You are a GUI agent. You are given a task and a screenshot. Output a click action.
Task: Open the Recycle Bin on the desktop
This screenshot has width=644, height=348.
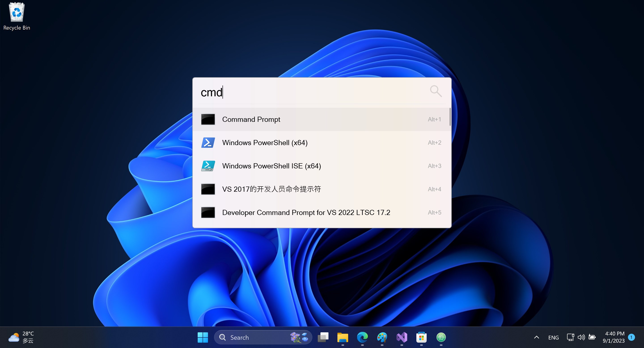click(x=16, y=12)
